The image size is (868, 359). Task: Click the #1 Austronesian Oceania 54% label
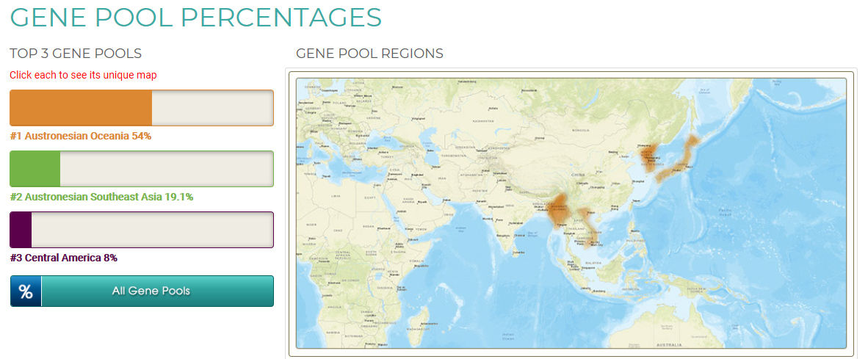tap(81, 136)
